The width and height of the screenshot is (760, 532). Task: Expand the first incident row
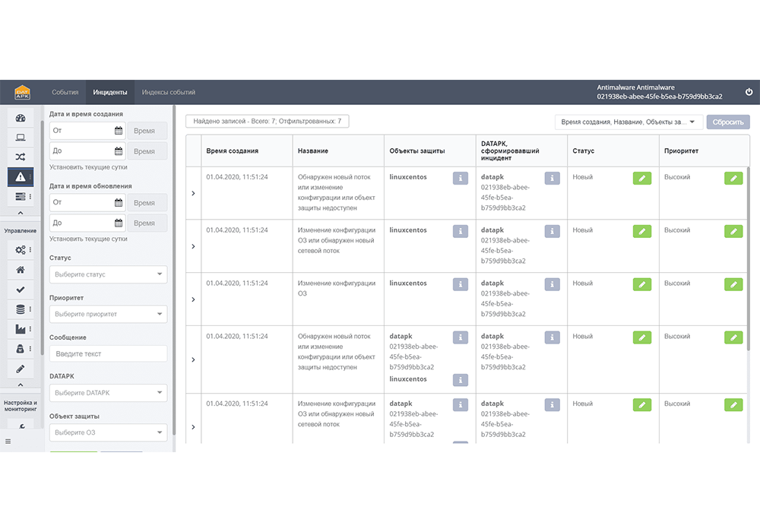[193, 193]
